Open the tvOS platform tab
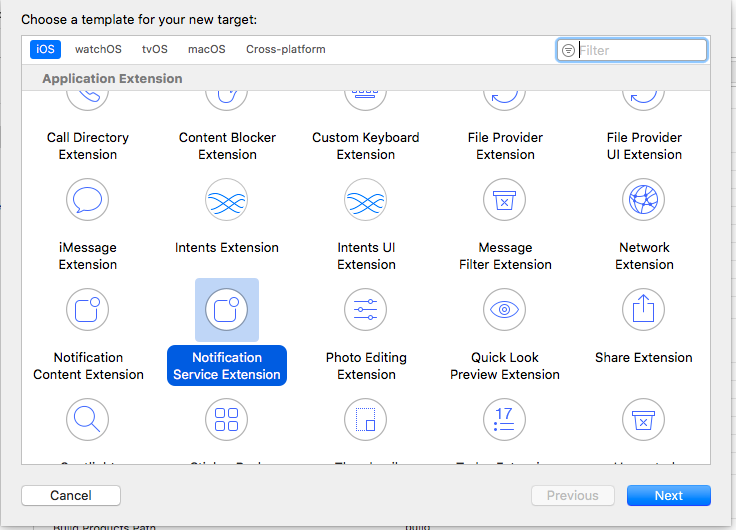 (155, 49)
